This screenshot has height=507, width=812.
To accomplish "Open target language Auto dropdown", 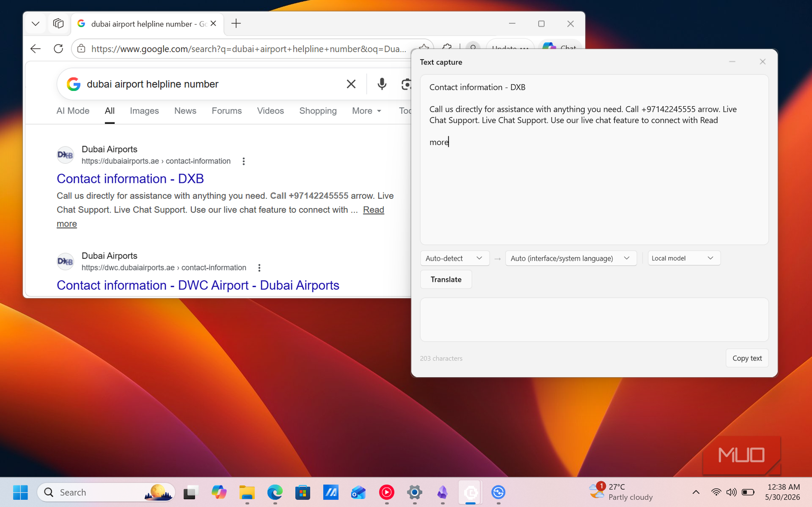I will pyautogui.click(x=571, y=258).
